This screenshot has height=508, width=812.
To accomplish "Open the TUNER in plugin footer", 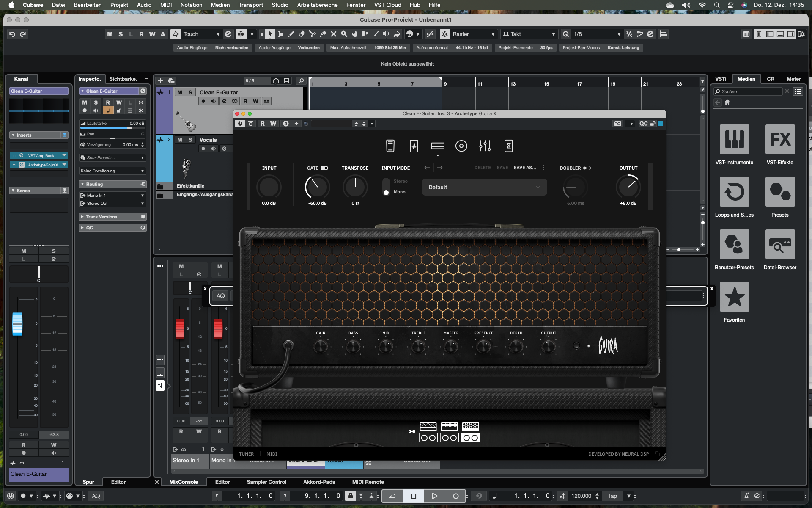I will point(246,454).
